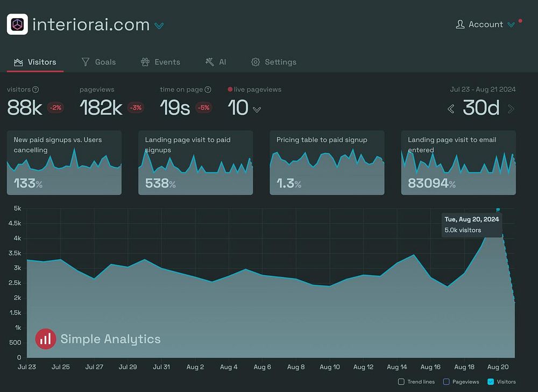
Task: Open Pricing table to paid signup card
Action: pos(327,162)
